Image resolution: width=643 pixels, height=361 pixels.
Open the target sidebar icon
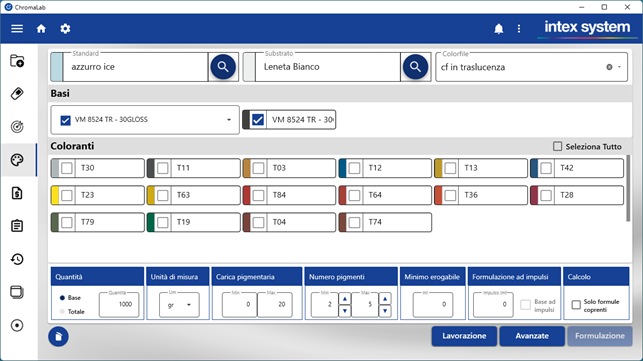[17, 127]
